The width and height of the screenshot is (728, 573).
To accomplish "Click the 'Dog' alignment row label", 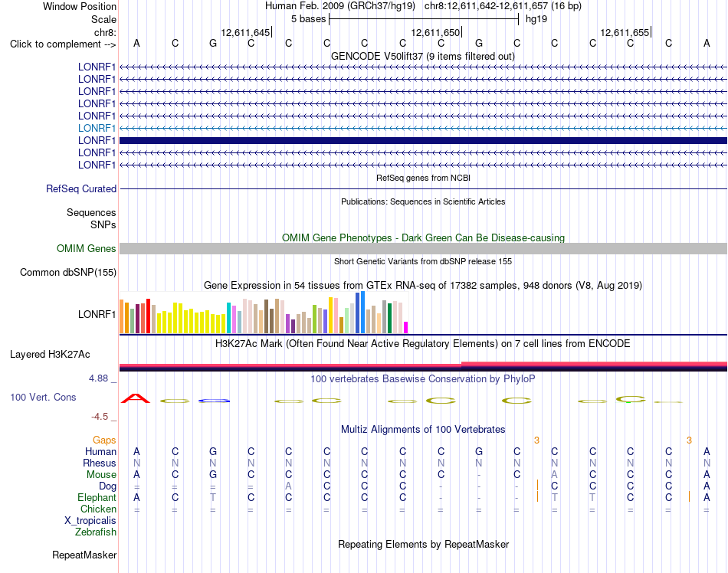I will 107,486.
